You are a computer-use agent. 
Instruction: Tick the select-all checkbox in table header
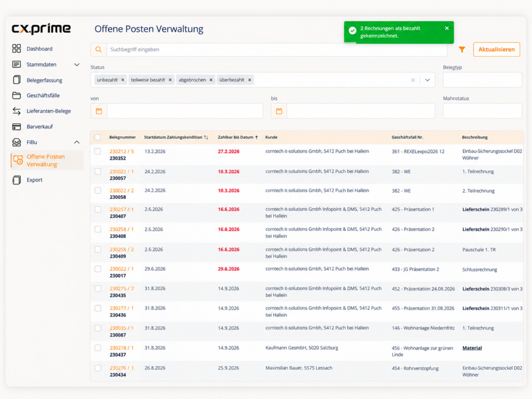98,137
